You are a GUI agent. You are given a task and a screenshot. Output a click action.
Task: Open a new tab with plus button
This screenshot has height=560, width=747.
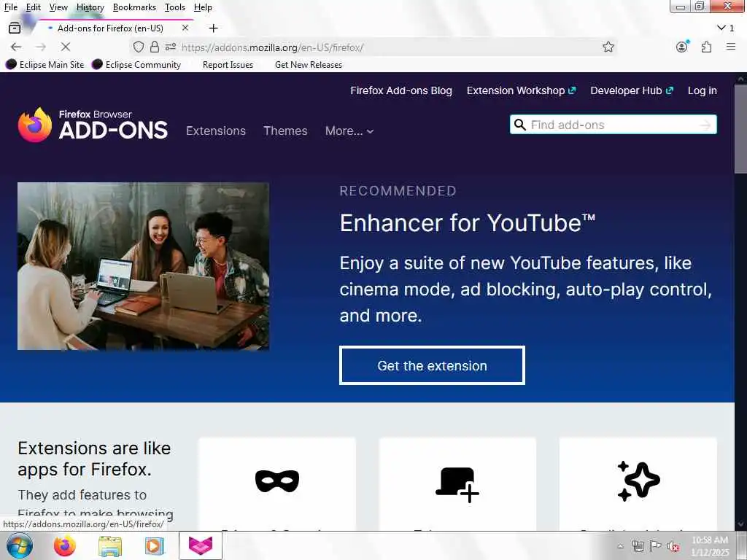pos(214,28)
